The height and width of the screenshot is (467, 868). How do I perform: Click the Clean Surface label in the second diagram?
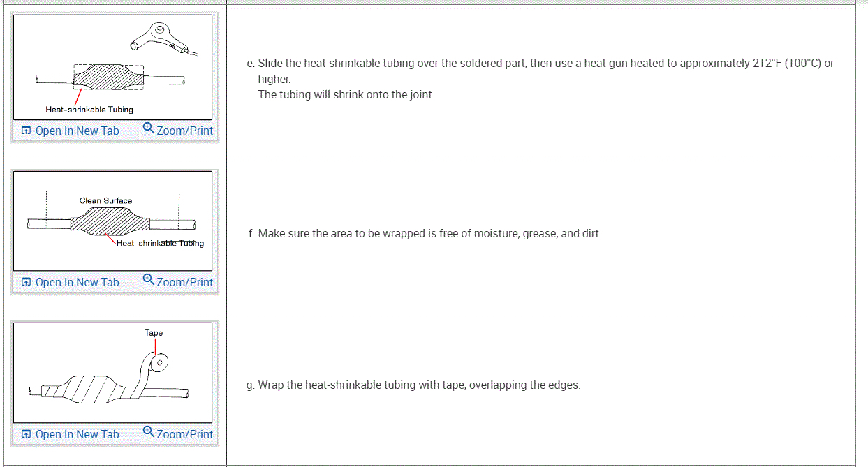tap(105, 200)
